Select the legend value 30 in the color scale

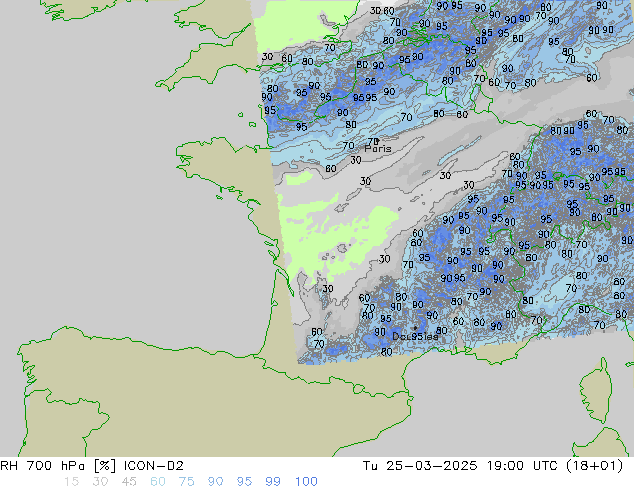pyautogui.click(x=100, y=482)
